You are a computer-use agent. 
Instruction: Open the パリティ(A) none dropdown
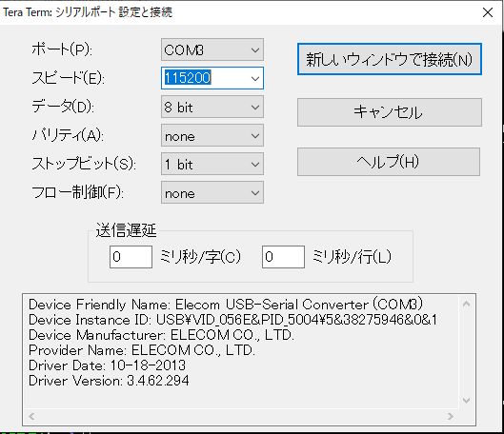(212, 135)
